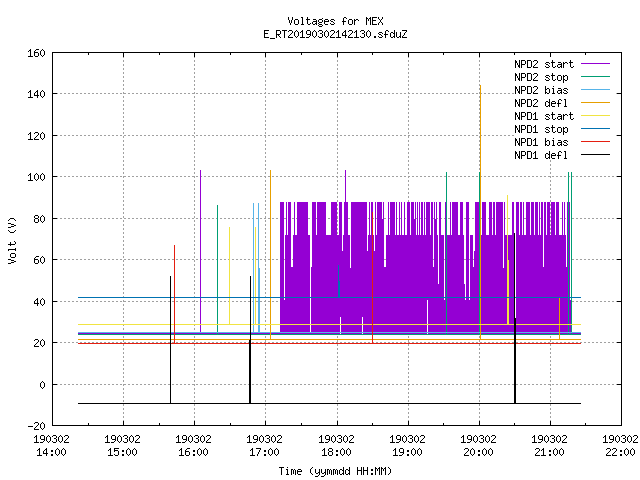Click the purple NPD2 start legend line

(x=595, y=64)
